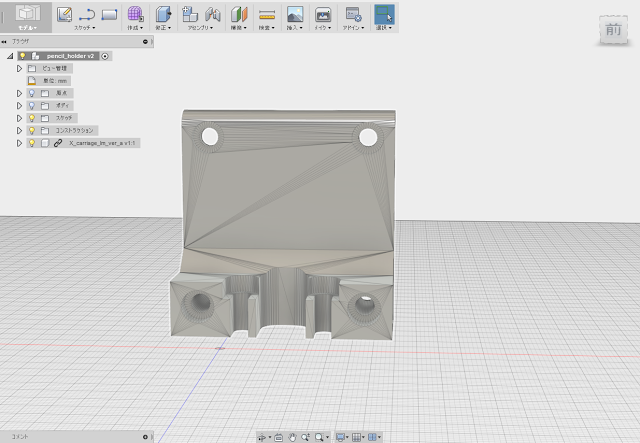
Task: Toggle visibility bulb of 原点 folder
Action: coord(32,93)
